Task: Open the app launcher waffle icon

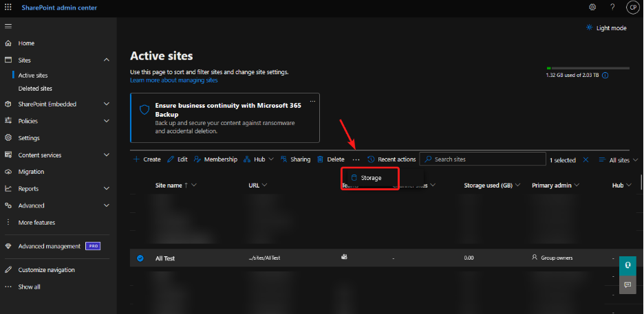Action: click(8, 7)
